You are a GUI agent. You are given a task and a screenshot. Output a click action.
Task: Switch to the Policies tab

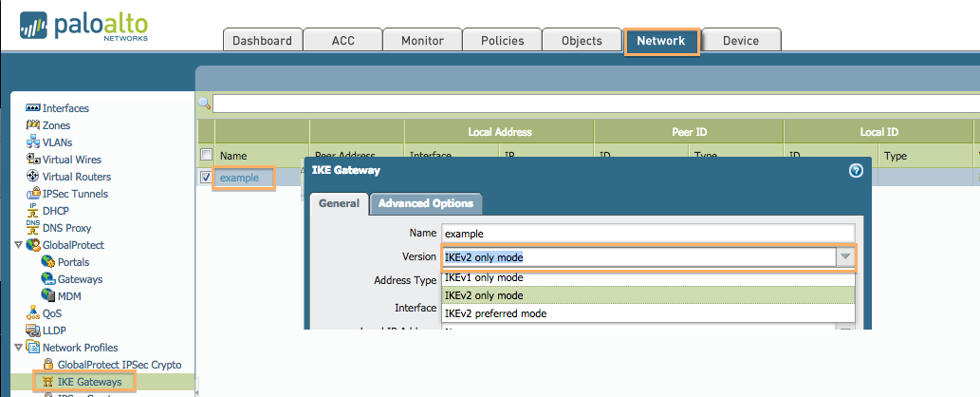tap(501, 41)
